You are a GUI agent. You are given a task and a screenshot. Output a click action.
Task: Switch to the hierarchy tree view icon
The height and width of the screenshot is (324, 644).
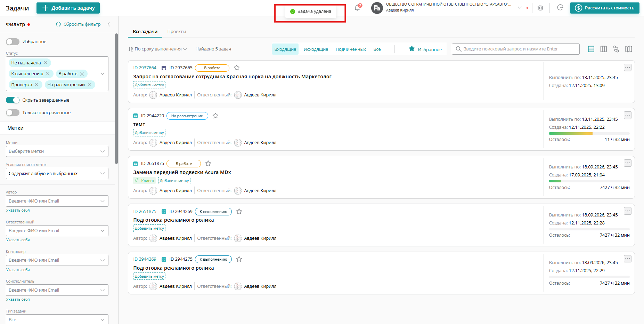point(616,49)
